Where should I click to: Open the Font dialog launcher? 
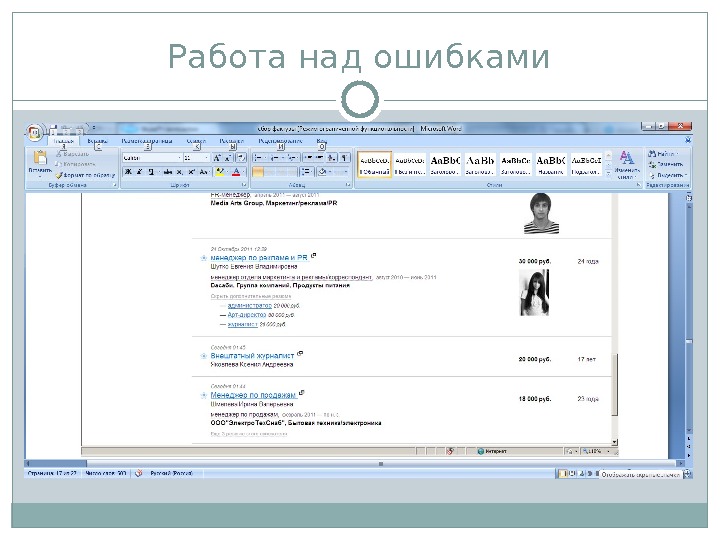pos(244,185)
